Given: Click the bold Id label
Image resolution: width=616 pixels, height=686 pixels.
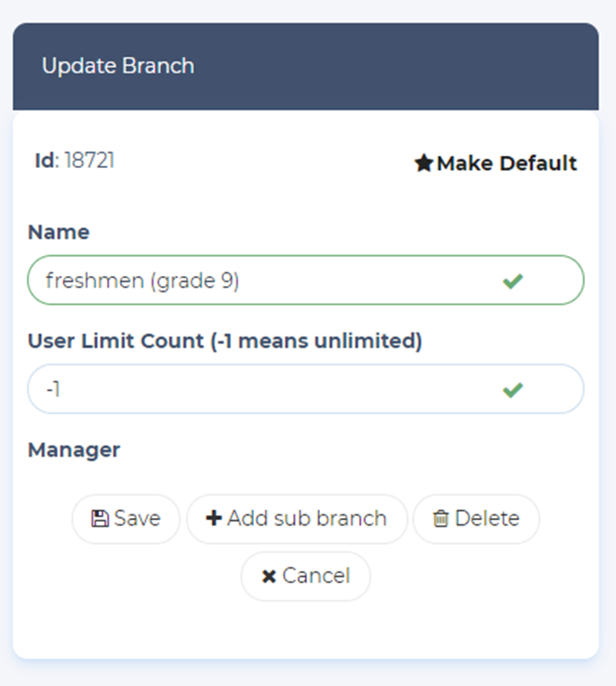Looking at the screenshot, I should pyautogui.click(x=45, y=160).
